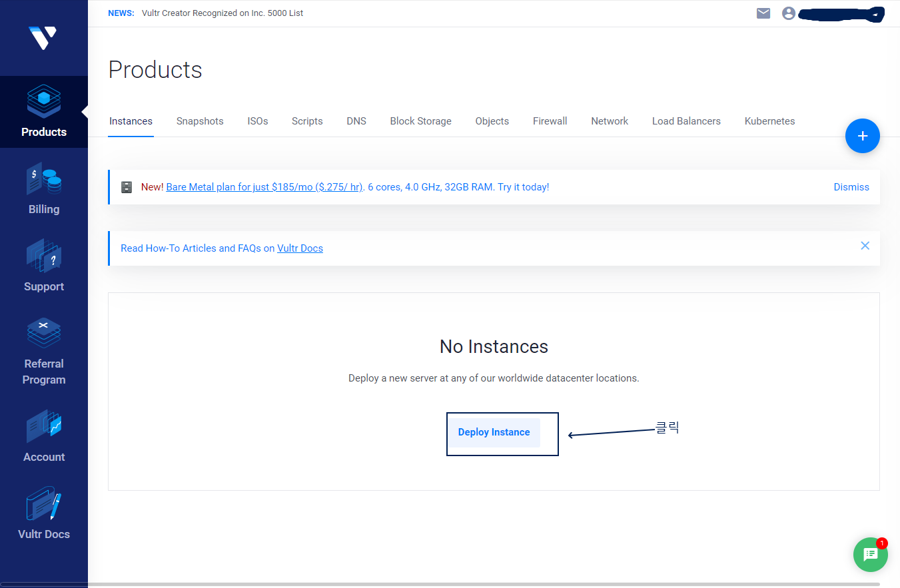The height and width of the screenshot is (588, 900).
Task: Open Support section icon
Action: tap(44, 256)
